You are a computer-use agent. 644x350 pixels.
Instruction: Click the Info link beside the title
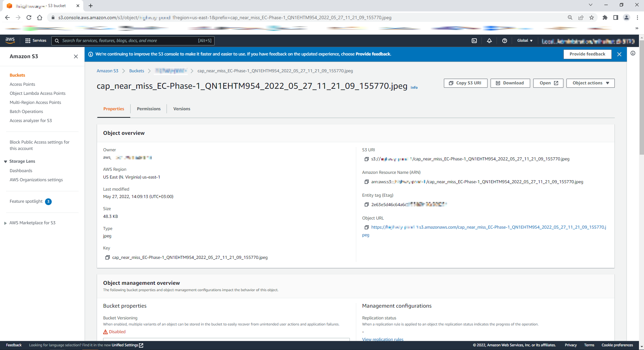[x=414, y=87]
